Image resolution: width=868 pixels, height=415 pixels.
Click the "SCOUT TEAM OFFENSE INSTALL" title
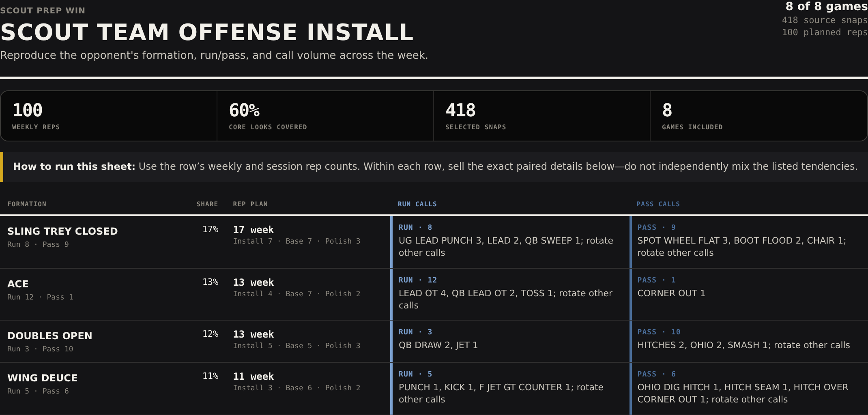(207, 32)
